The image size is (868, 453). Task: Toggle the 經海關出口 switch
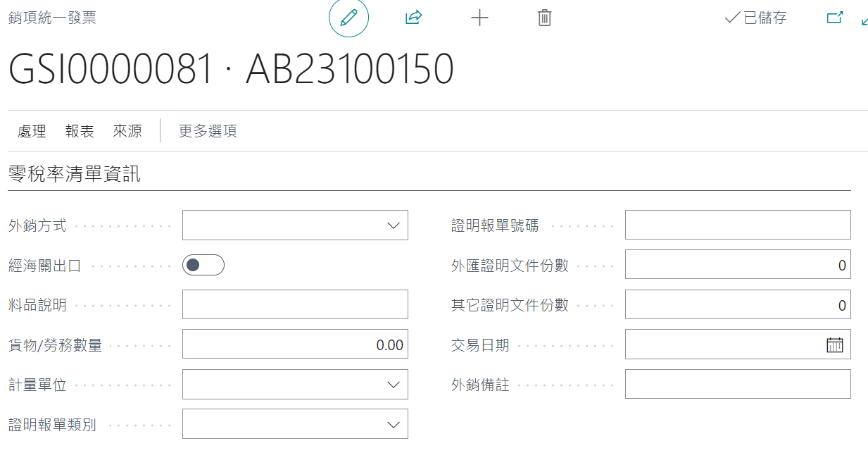click(x=203, y=265)
